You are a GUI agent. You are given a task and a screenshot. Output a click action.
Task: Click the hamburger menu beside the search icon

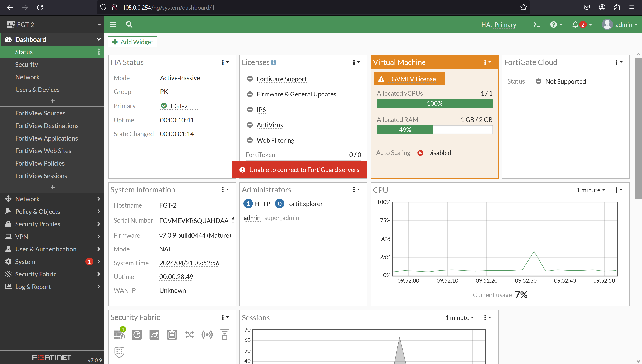[x=113, y=24]
